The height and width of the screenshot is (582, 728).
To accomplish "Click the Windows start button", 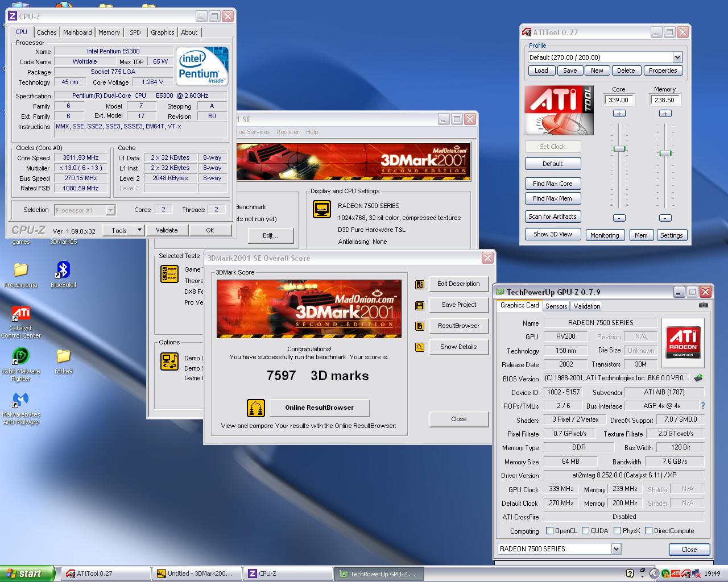I will [27, 573].
